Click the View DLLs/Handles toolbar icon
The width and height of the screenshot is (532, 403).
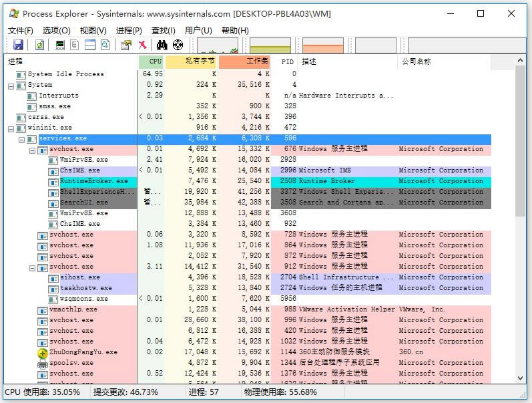point(105,45)
